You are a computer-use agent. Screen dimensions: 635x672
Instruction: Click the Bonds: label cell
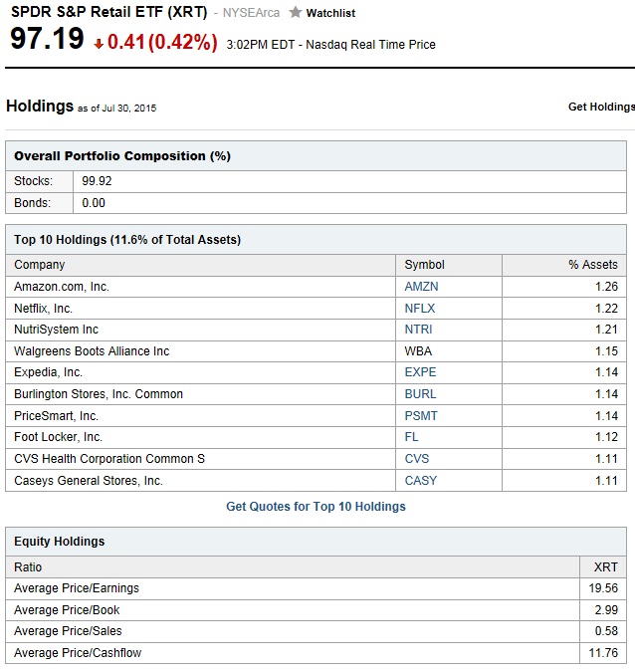pos(39,203)
